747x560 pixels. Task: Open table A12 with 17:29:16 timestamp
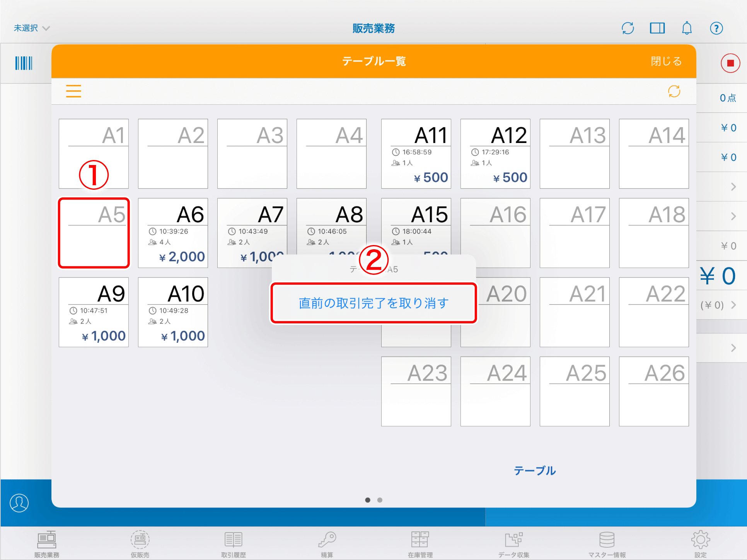(x=495, y=154)
